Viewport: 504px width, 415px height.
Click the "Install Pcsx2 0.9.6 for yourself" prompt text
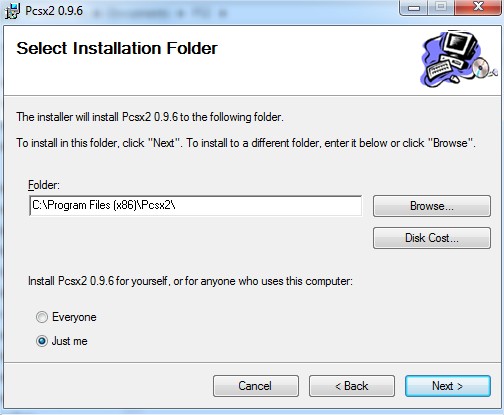pos(190,281)
